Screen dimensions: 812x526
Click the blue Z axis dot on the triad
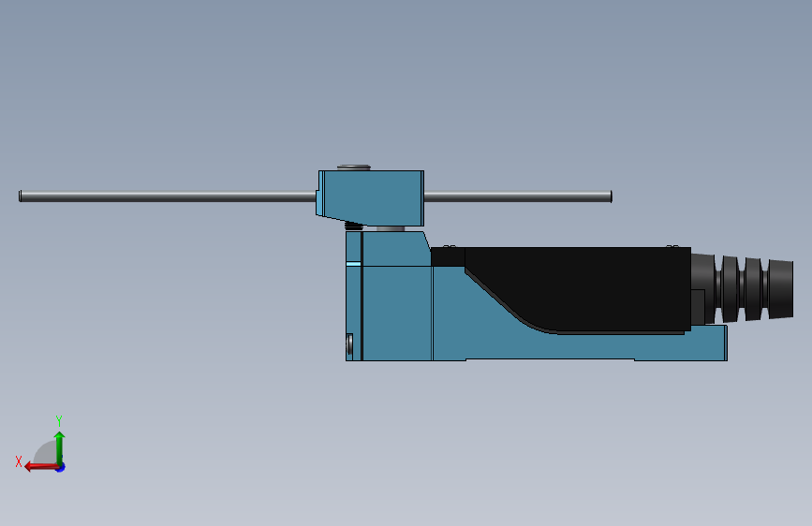tap(61, 467)
